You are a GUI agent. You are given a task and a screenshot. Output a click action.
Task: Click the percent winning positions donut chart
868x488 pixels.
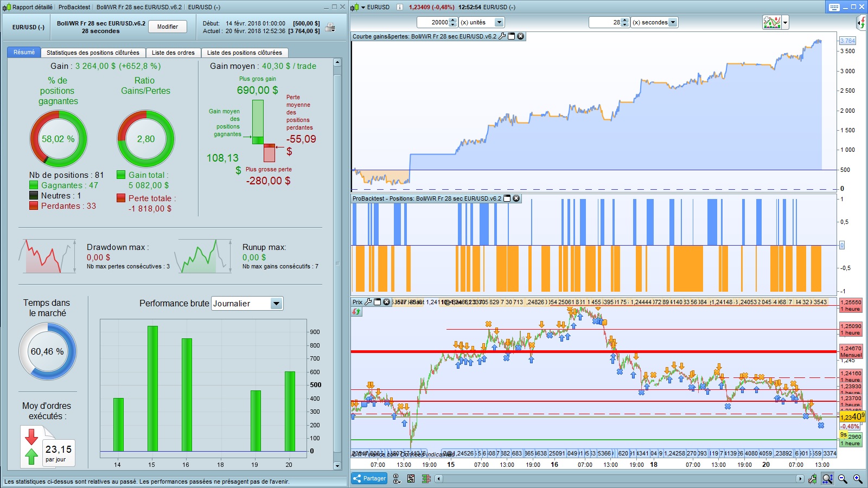click(x=58, y=139)
